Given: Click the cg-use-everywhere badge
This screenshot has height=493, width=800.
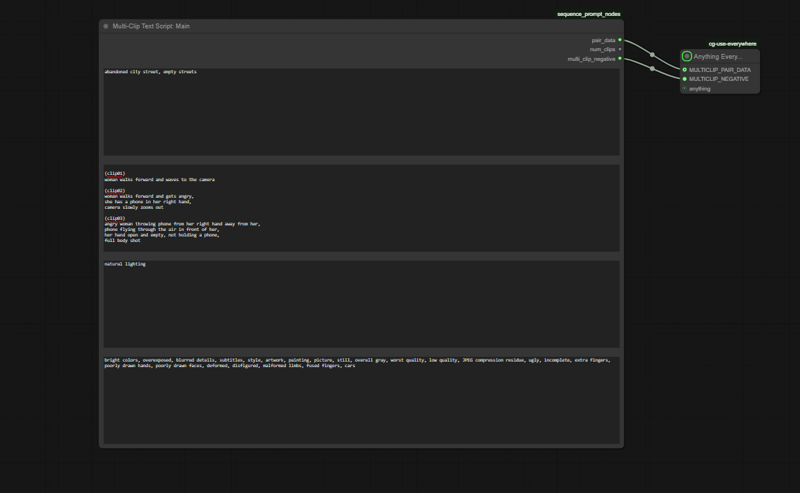Looking at the screenshot, I should tap(733, 44).
